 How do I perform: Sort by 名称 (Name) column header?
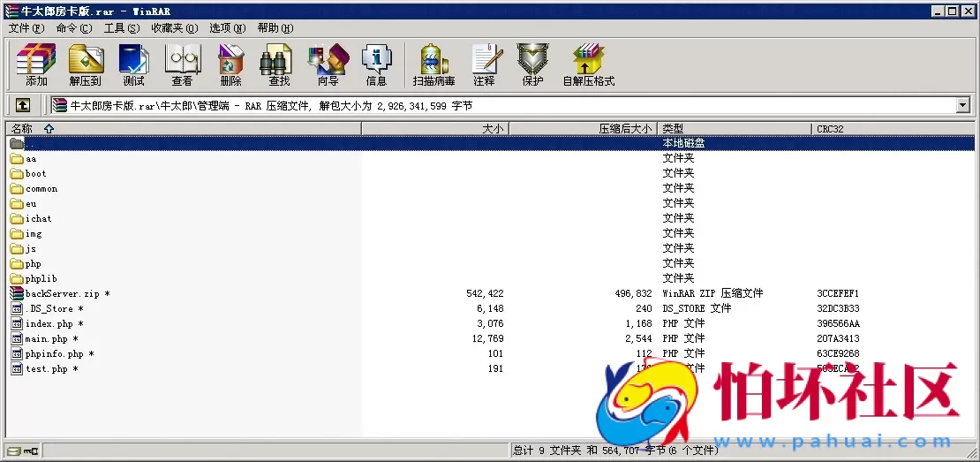184,129
